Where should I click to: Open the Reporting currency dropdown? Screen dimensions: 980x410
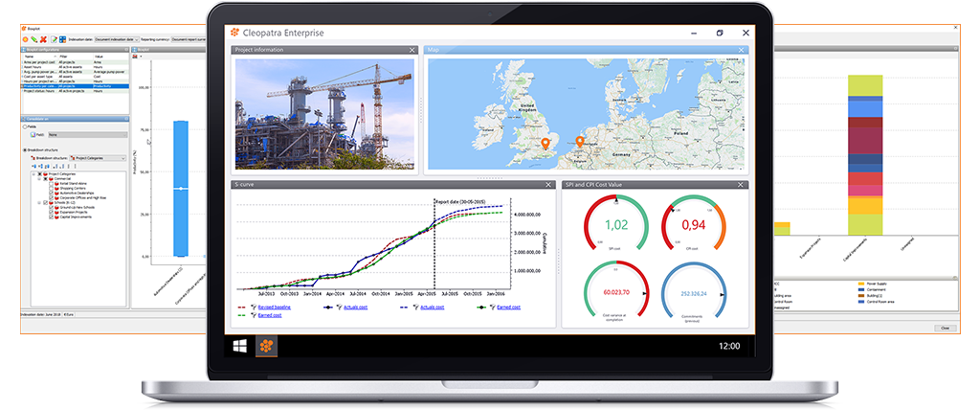point(189,39)
